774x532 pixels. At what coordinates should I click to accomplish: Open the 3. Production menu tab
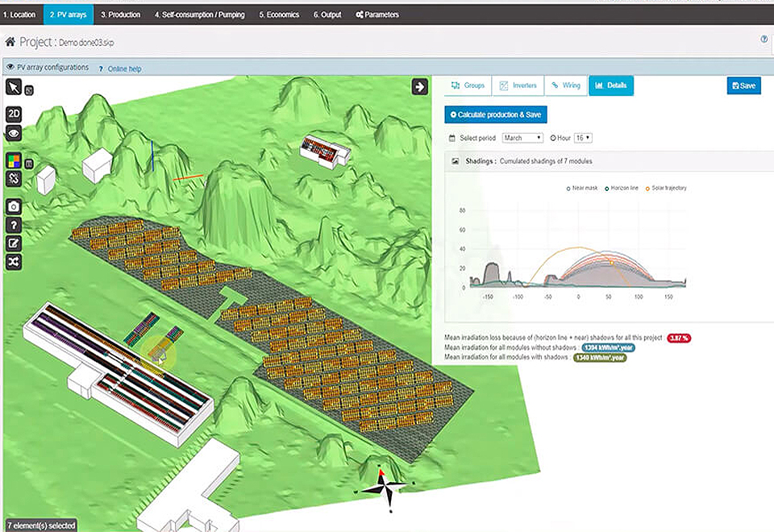click(x=120, y=15)
